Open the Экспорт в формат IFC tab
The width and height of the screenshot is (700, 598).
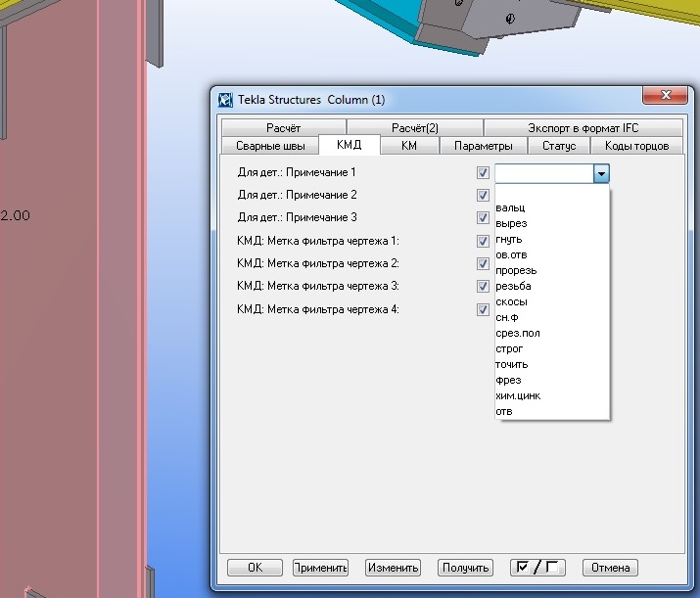[583, 128]
